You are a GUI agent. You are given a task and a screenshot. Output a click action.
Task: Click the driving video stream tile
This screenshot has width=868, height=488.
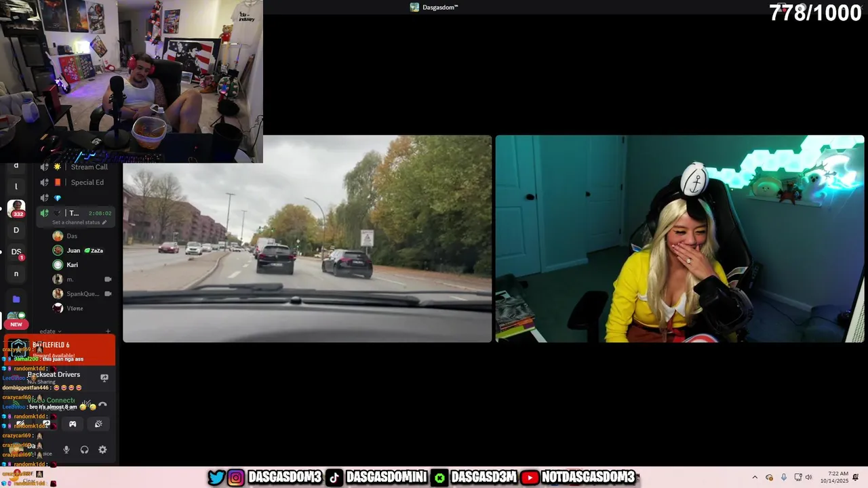point(307,239)
